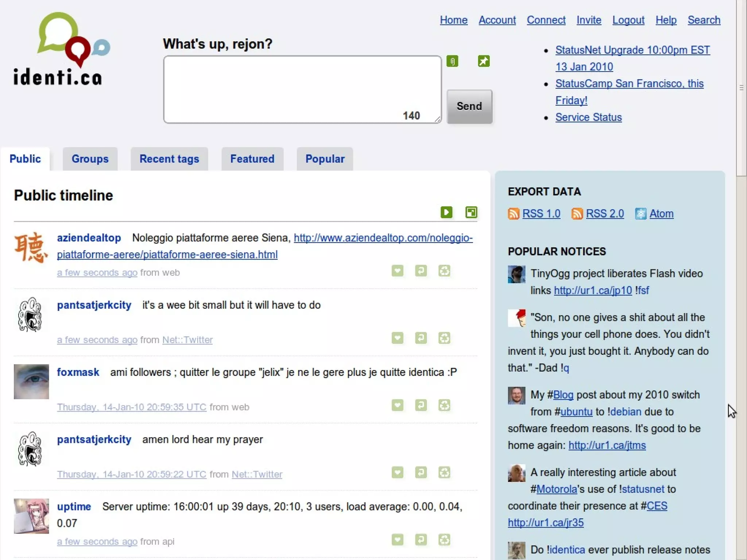747x560 pixels.
Task: Open the timeline pop-out window icon
Action: pos(471,212)
